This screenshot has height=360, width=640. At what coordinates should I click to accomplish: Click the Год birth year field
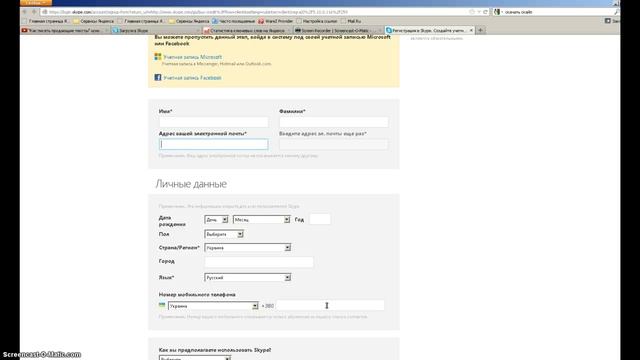tap(320, 219)
